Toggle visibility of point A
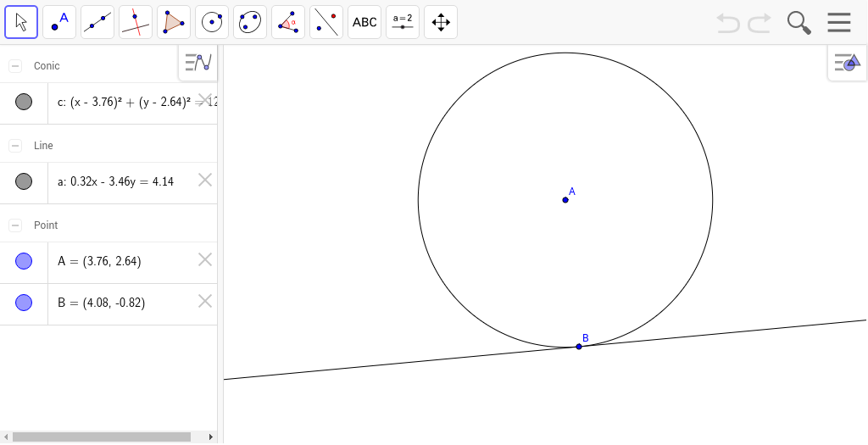The height and width of the screenshot is (445, 868). point(23,261)
